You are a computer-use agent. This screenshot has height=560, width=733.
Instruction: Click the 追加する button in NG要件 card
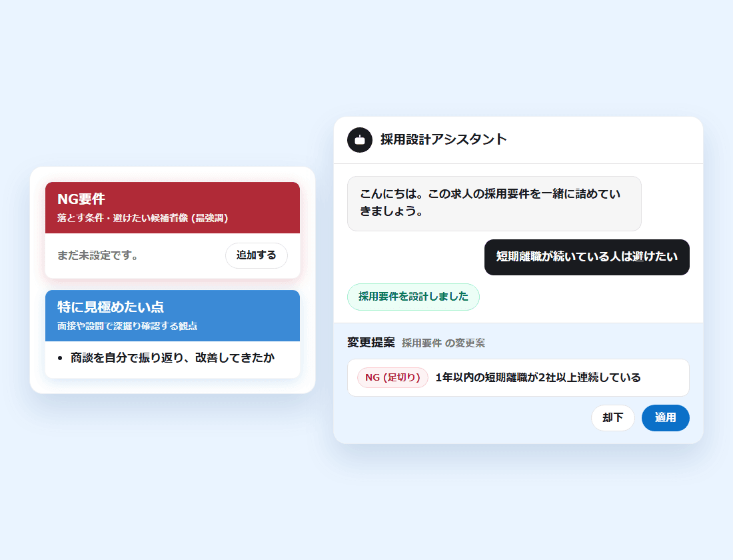click(256, 255)
